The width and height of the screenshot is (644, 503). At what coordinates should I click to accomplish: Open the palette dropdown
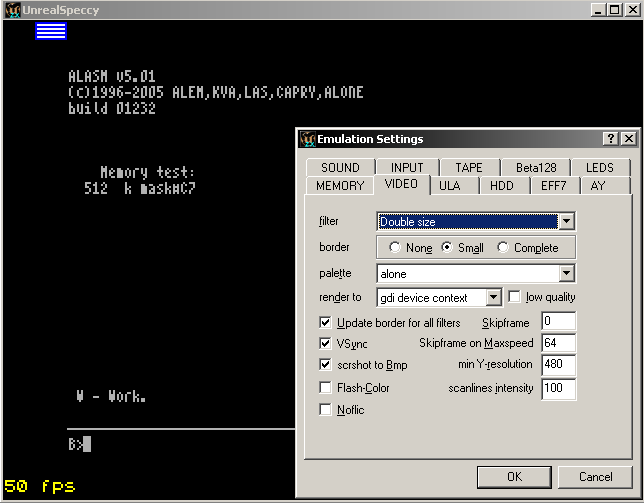click(x=566, y=273)
